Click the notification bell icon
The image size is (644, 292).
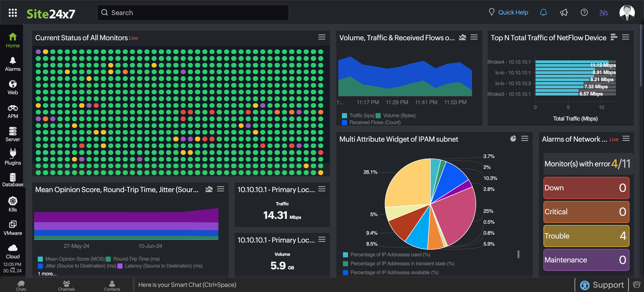pyautogui.click(x=543, y=12)
